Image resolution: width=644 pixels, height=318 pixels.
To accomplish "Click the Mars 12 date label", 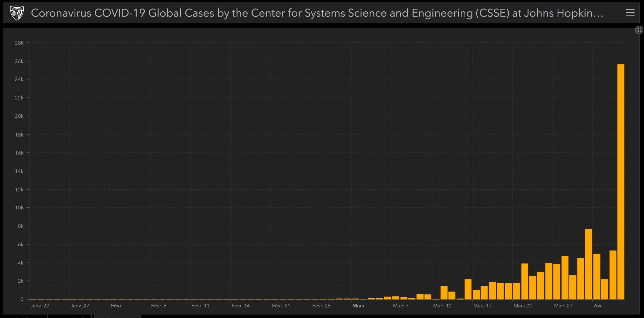I will 442,306.
